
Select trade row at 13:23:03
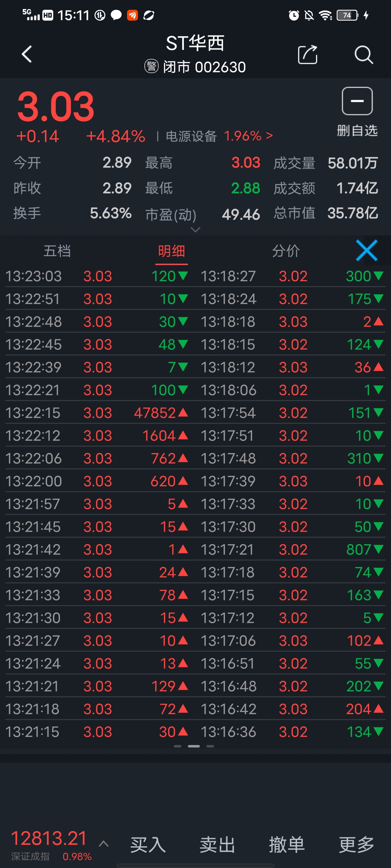click(x=97, y=276)
